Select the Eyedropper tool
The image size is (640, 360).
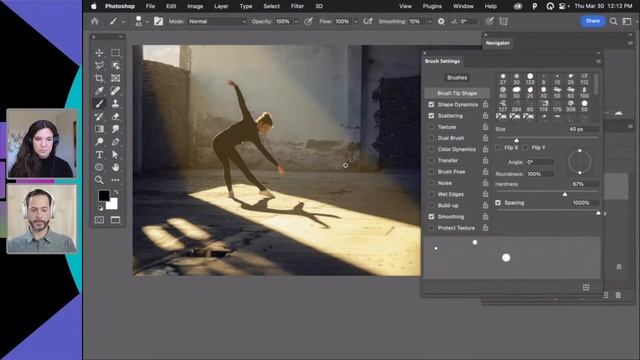99,91
